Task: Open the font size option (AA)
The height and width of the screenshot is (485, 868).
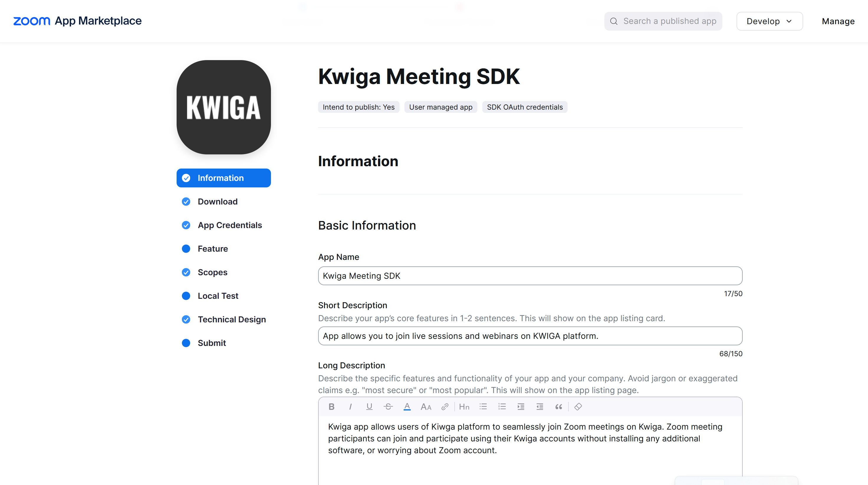Action: (x=426, y=407)
